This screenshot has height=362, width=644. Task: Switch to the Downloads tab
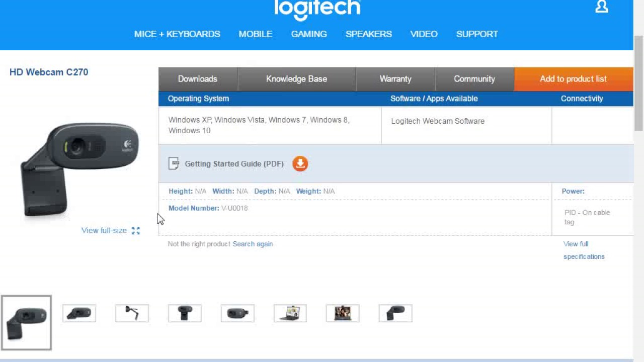pyautogui.click(x=198, y=79)
